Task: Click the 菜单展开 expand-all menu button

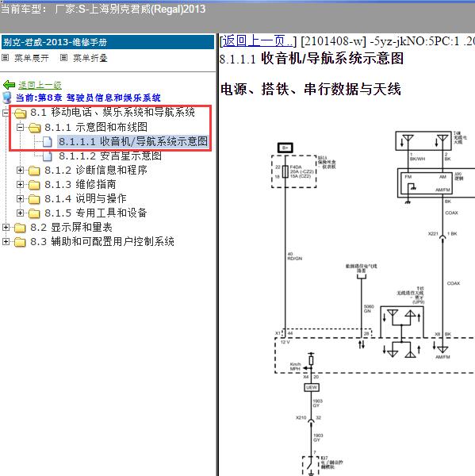Action: [x=32, y=58]
